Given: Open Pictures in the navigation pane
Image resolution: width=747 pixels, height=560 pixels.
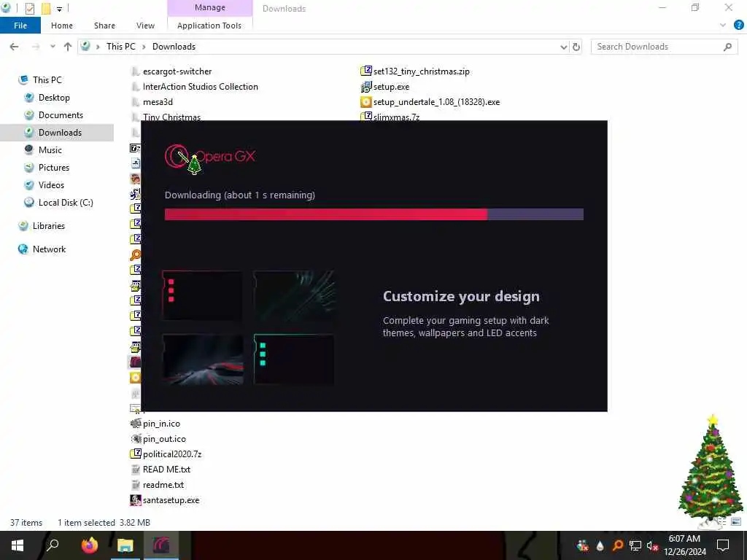Looking at the screenshot, I should (x=54, y=168).
